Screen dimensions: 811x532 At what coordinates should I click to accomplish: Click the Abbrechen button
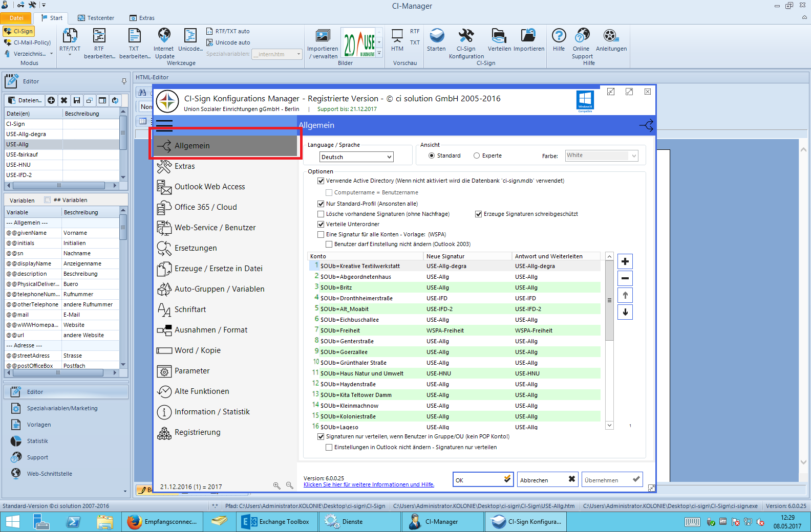point(547,480)
